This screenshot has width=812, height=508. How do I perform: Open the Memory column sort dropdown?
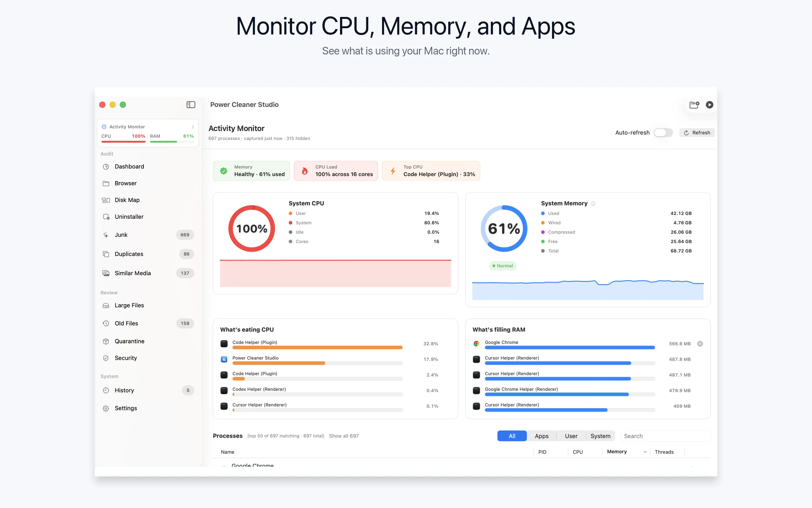coord(645,452)
